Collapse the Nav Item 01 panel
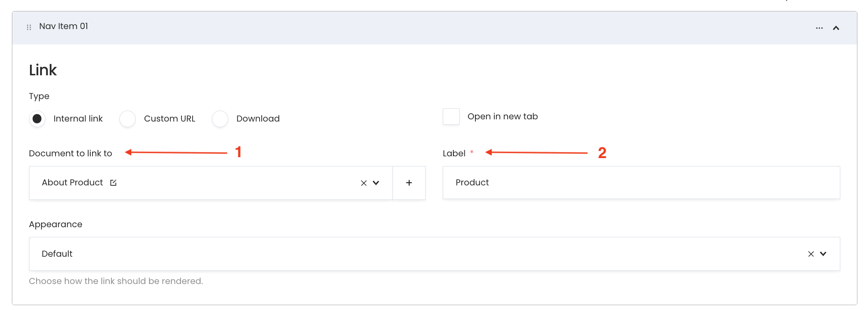Screen dimensions: 868x310 click(x=836, y=28)
